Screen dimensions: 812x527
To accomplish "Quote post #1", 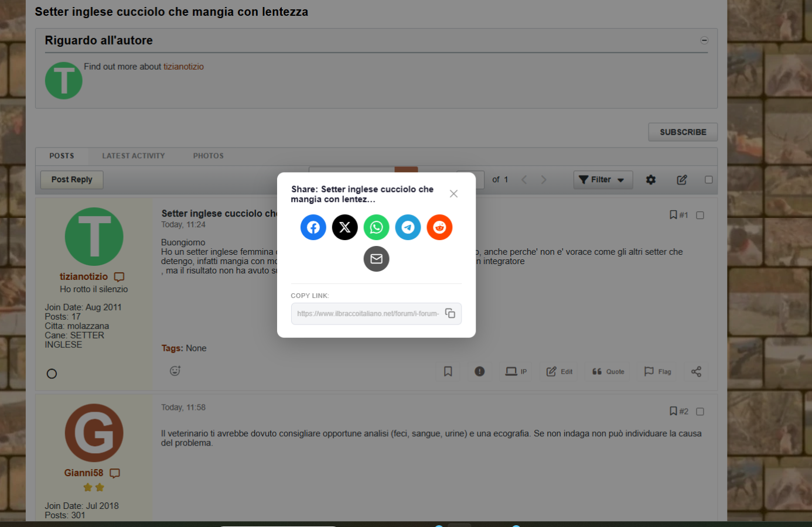I will (608, 371).
